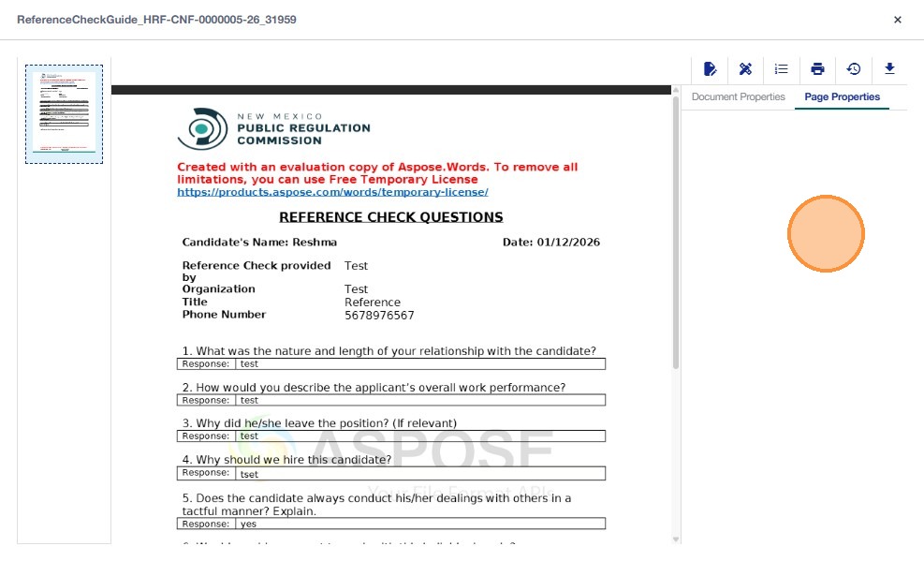Click question 3 about leaving the position

[319, 423]
